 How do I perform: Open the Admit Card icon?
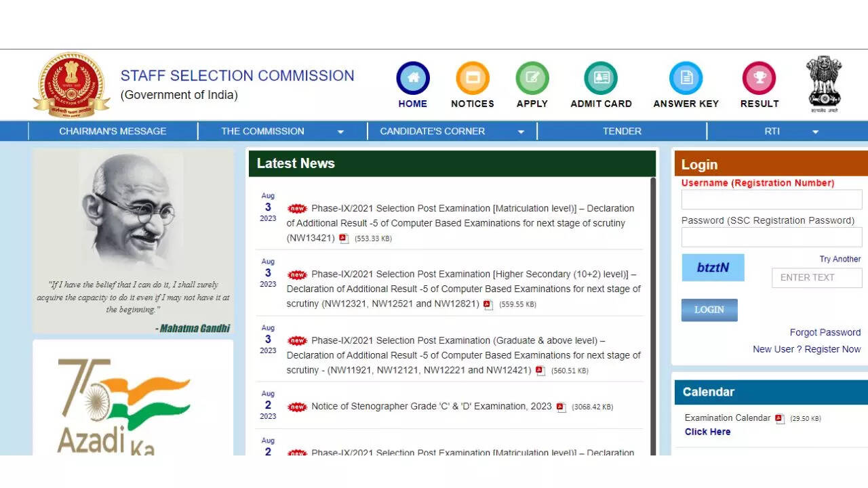click(x=601, y=78)
